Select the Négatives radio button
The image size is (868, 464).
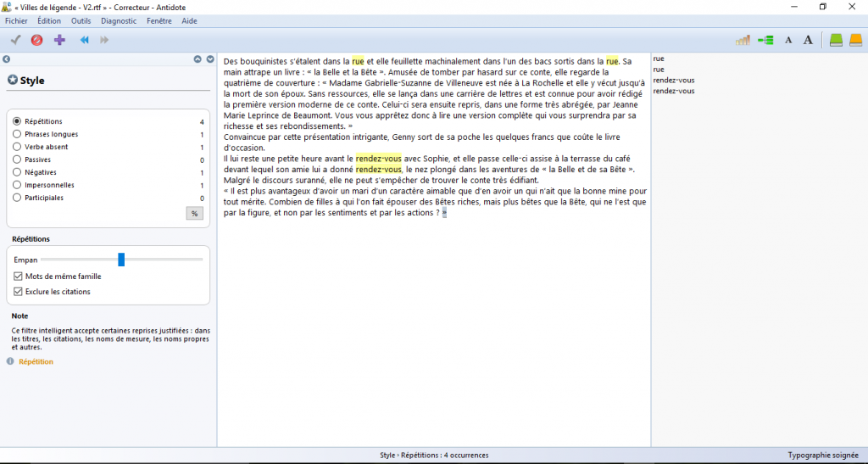pyautogui.click(x=17, y=172)
